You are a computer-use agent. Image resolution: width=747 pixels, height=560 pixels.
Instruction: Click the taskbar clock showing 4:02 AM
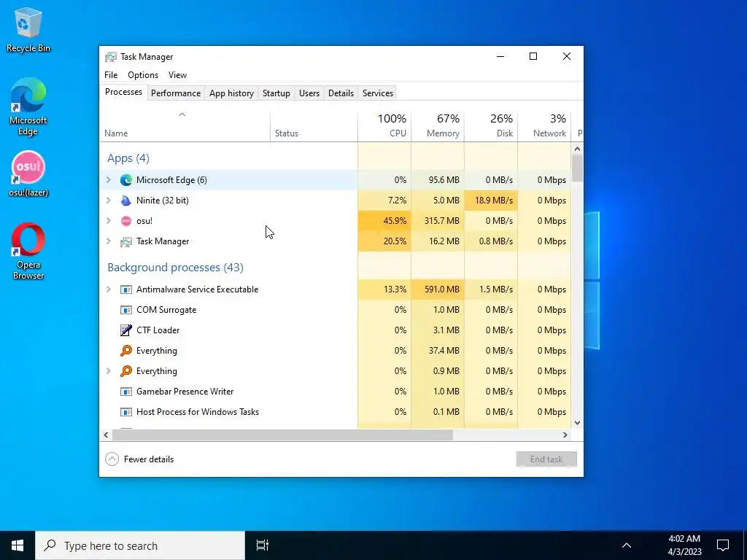(x=684, y=545)
